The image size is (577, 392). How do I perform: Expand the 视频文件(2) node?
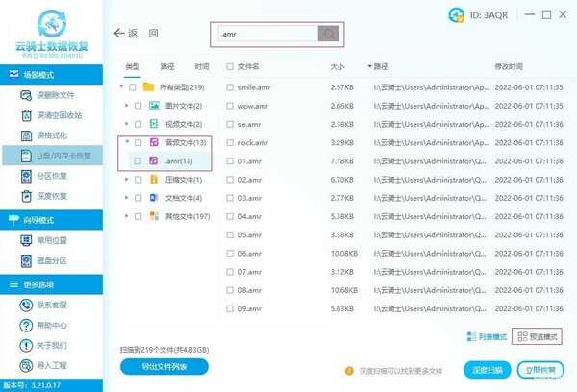(x=126, y=124)
